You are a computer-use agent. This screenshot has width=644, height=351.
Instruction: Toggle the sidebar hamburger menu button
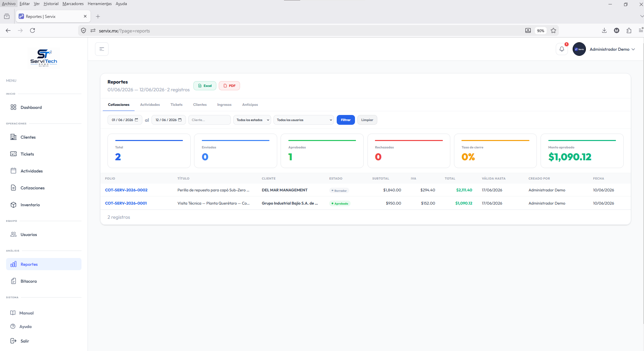[102, 49]
